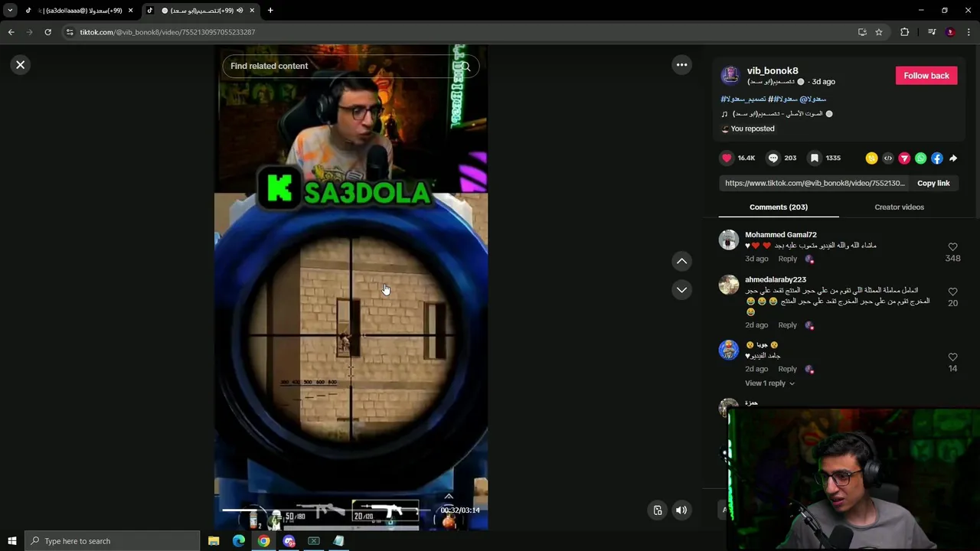Screen dimensions: 980x551
Task: Click the tiktok.com address bar URL
Action: tap(168, 32)
